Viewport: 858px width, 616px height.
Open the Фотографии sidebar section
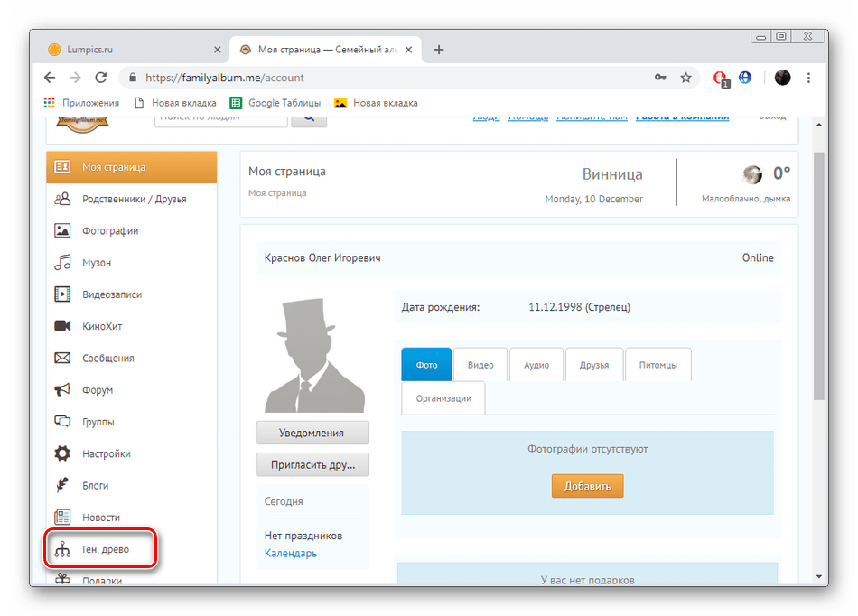click(x=131, y=231)
